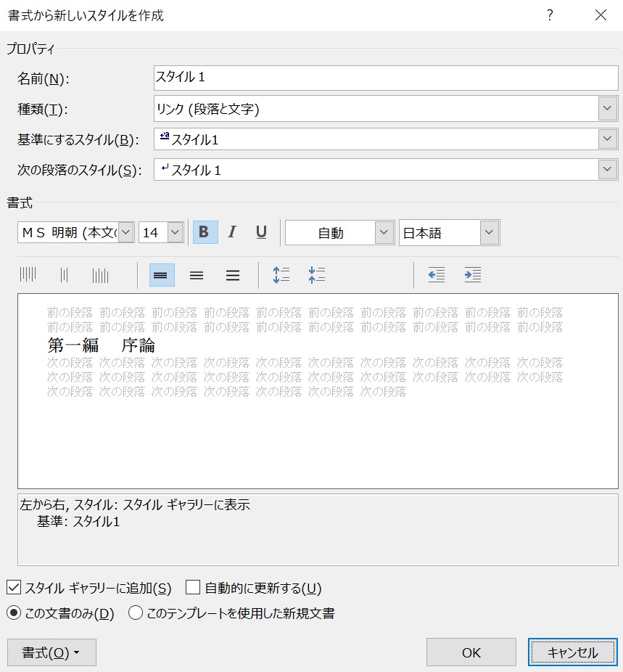Click the increase paragraph spacing icon

point(281,275)
